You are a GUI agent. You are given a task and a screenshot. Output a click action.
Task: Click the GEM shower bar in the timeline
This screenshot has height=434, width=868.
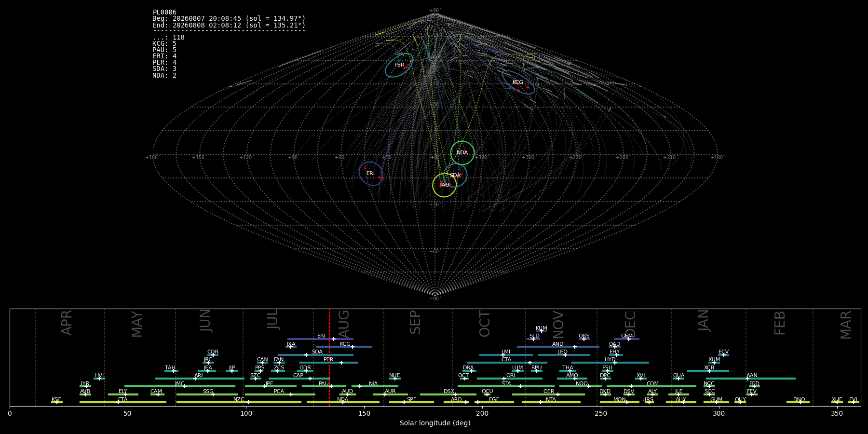coord(626,339)
